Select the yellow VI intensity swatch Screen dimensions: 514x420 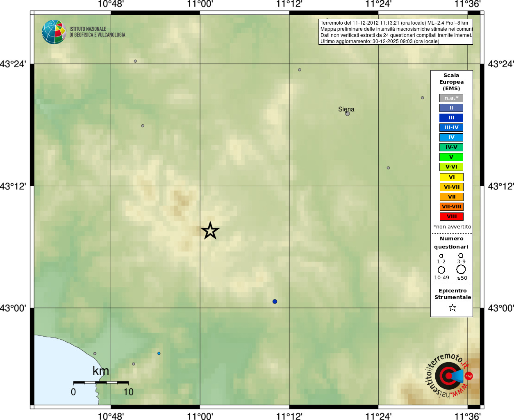click(x=451, y=177)
